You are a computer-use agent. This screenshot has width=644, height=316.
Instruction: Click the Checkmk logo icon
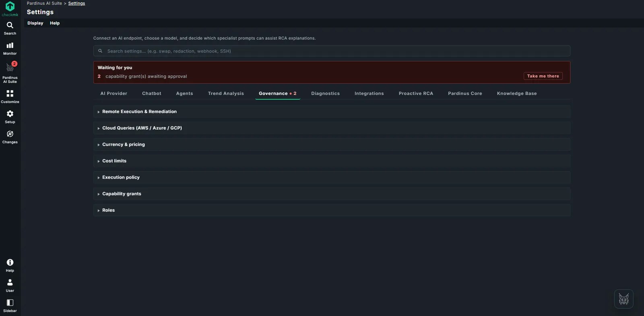10,6
